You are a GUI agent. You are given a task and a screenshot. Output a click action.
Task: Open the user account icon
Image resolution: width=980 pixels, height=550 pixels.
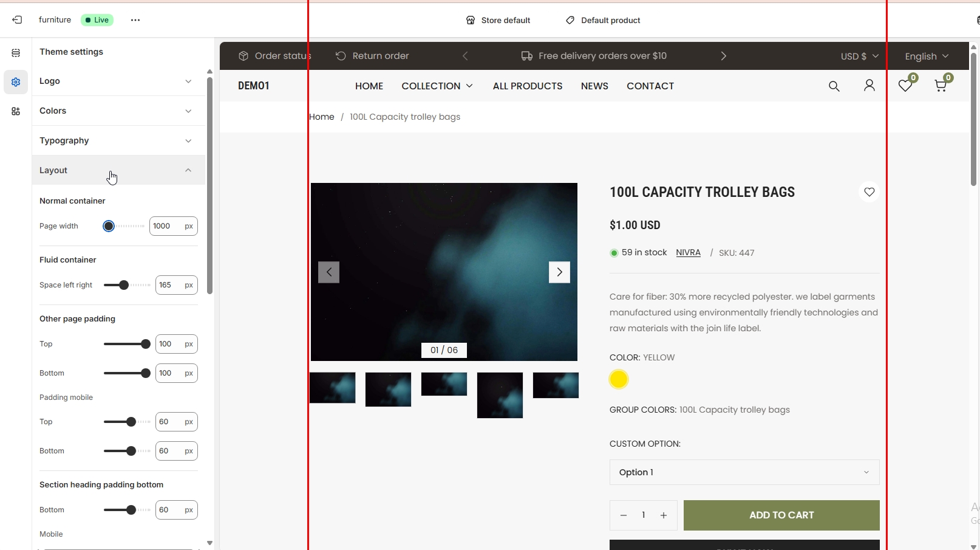click(x=869, y=86)
